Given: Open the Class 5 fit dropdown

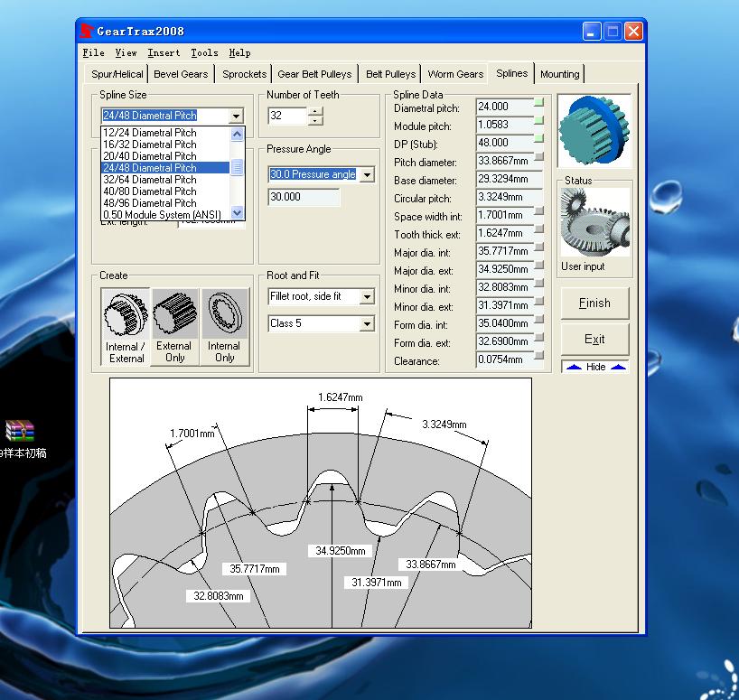Looking at the screenshot, I should pyautogui.click(x=367, y=323).
